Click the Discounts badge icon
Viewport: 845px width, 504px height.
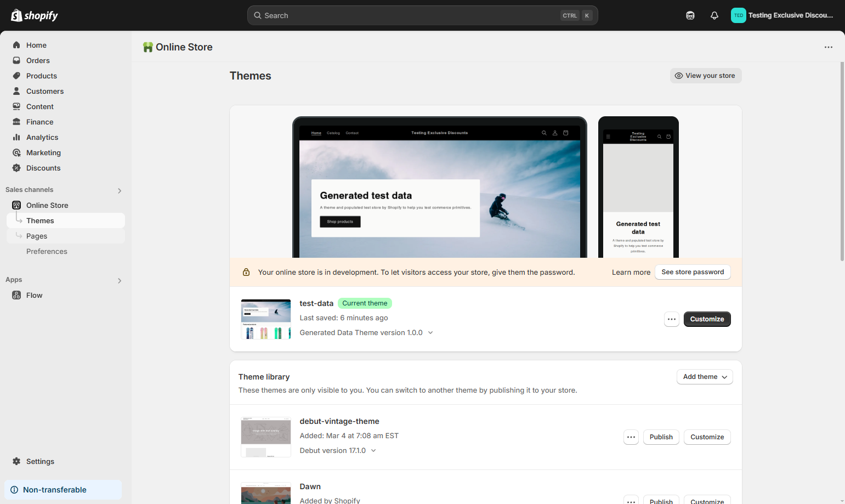[16, 168]
